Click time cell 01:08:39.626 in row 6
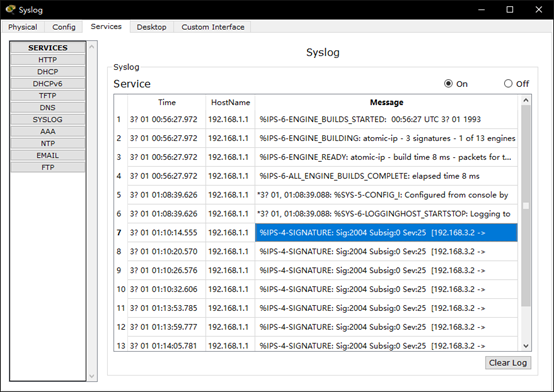 (167, 213)
